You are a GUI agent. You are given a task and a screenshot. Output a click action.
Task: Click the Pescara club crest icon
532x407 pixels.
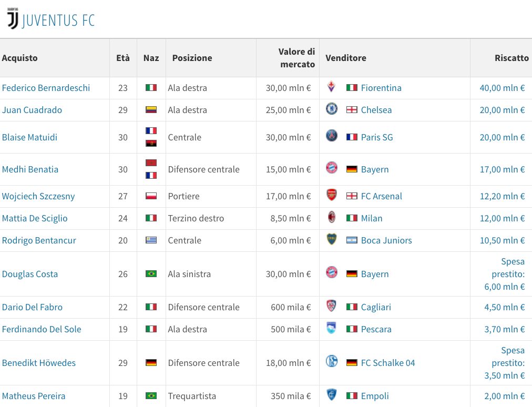pyautogui.click(x=331, y=328)
